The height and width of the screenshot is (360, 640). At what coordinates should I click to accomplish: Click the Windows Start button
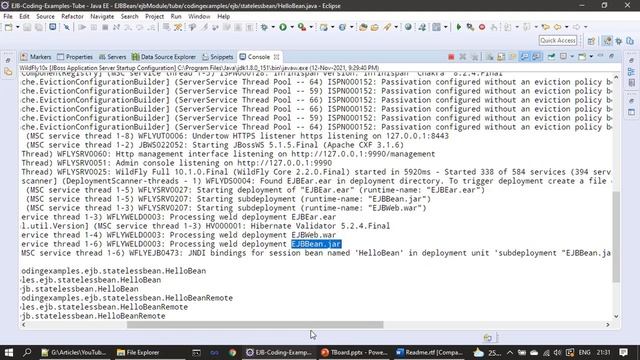(x=9, y=352)
